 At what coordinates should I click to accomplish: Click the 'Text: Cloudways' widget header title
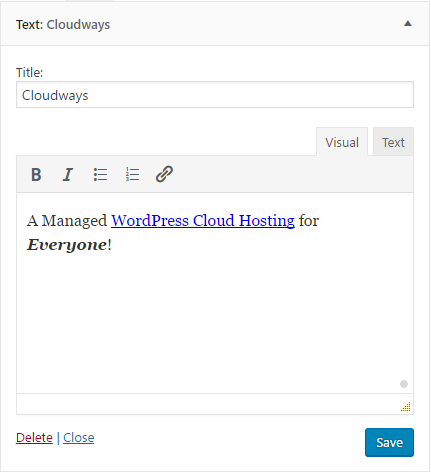pos(63,25)
